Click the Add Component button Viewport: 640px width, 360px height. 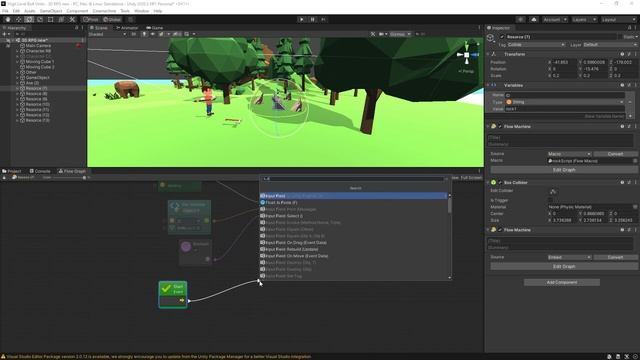[562, 282]
